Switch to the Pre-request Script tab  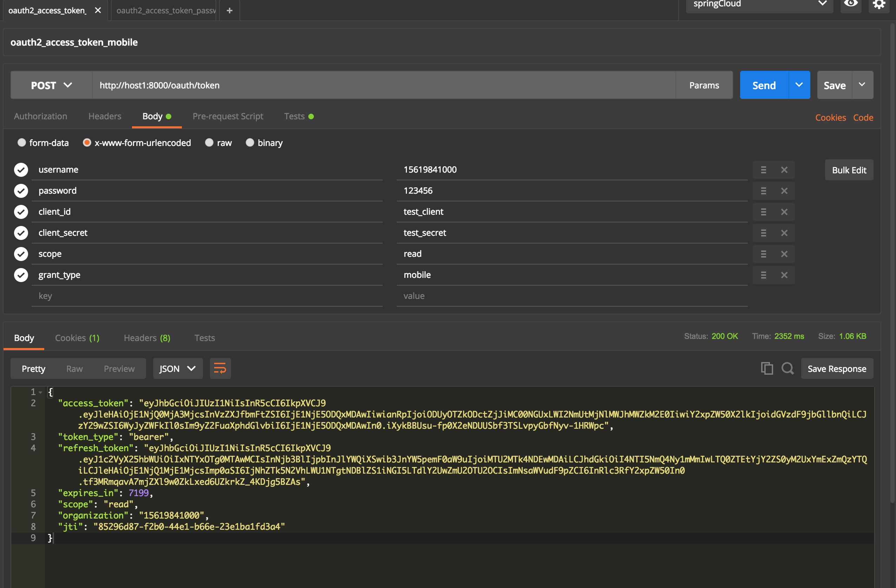click(x=228, y=116)
